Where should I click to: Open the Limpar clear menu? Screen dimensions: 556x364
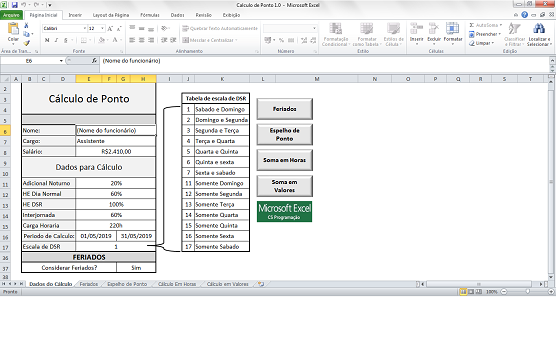pos(481,43)
